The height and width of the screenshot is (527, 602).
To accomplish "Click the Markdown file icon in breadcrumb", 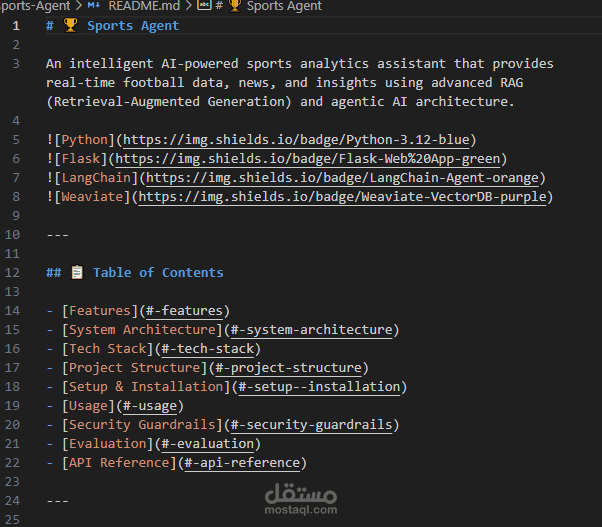I will [95, 6].
